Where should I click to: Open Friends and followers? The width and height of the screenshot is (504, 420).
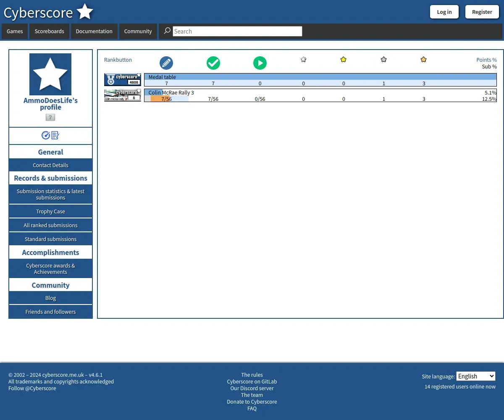click(50, 312)
